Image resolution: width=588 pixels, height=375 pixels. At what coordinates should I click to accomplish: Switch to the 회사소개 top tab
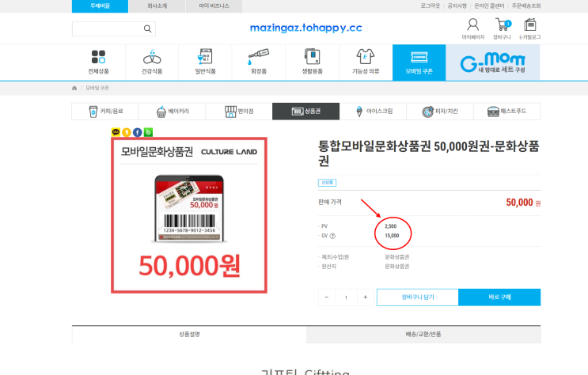pyautogui.click(x=157, y=6)
